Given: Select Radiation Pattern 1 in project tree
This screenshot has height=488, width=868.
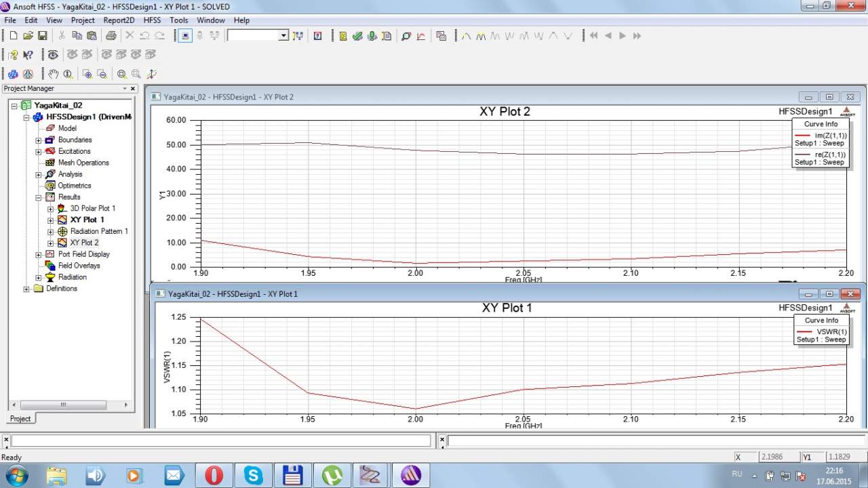Looking at the screenshot, I should point(98,231).
